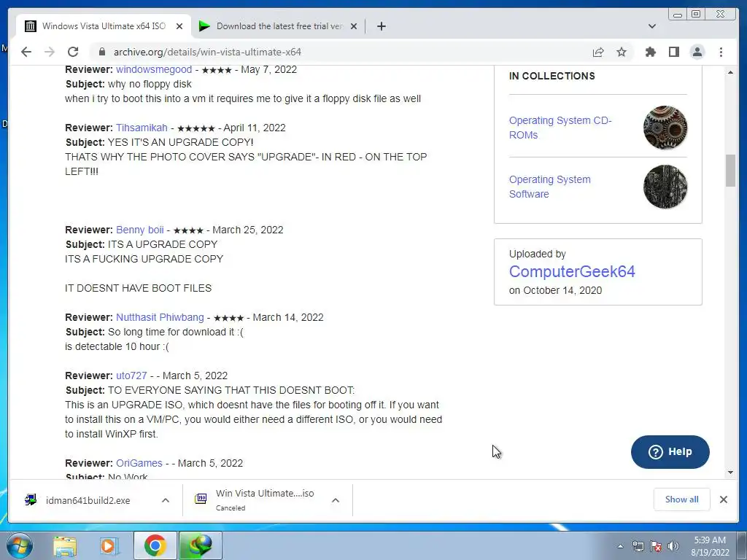Click the 'IN COLLECTIONS' heading
The image size is (747, 560).
(x=551, y=76)
